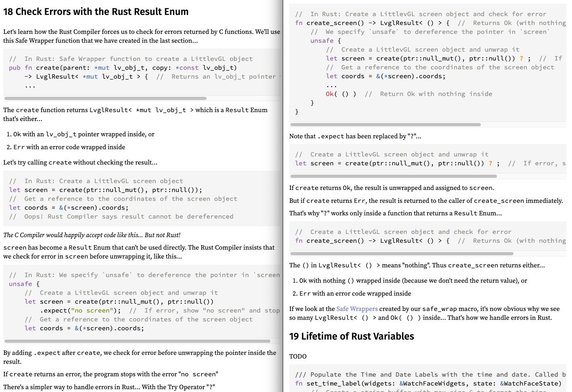
Task: Open the Safe Wrappers link
Action: click(x=357, y=309)
